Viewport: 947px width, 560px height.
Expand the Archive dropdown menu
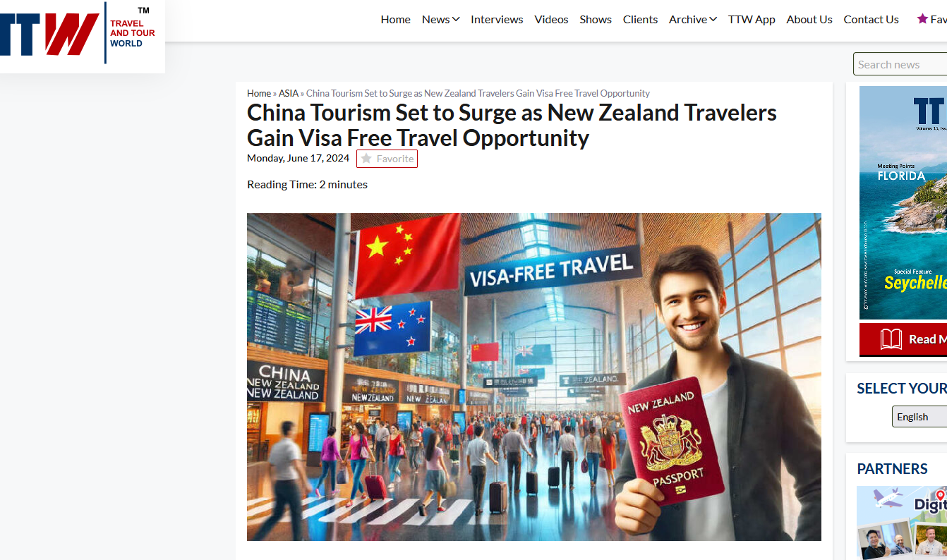pyautogui.click(x=693, y=19)
